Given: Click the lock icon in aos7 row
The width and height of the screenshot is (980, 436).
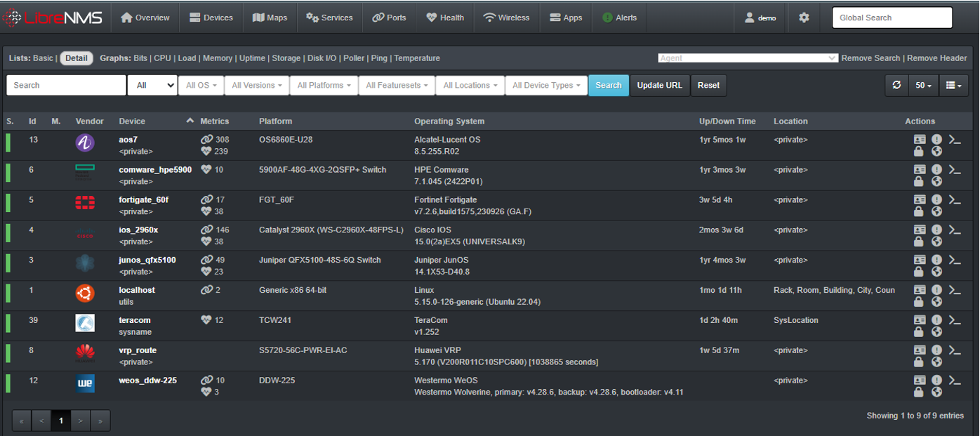Looking at the screenshot, I should pyautogui.click(x=919, y=152).
